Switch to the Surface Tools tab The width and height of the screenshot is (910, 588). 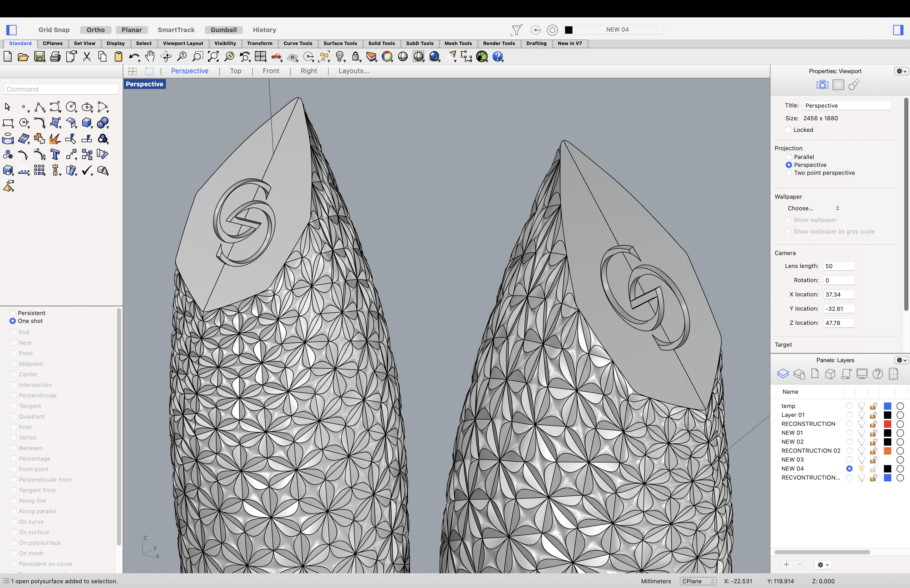click(340, 43)
